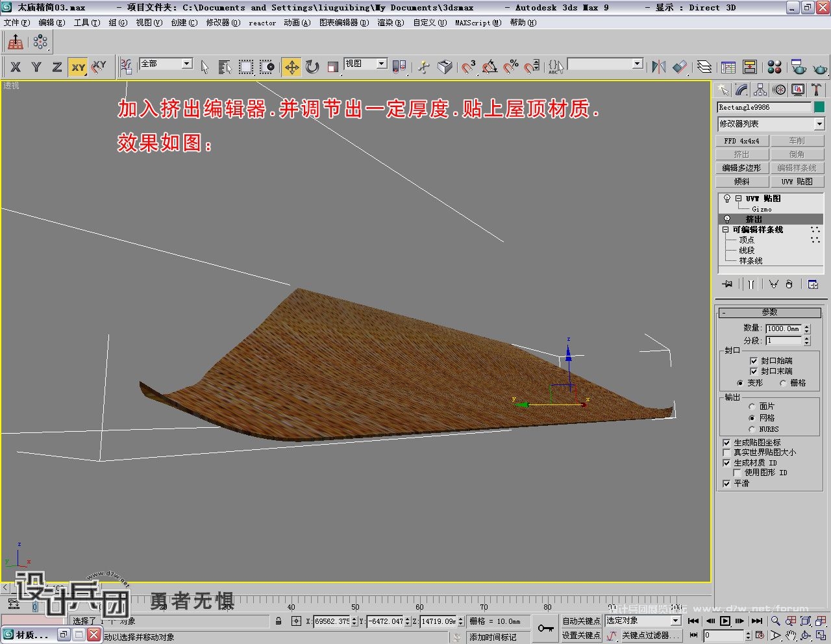Open the 渲染 menu
The height and width of the screenshot is (644, 831).
pos(390,22)
